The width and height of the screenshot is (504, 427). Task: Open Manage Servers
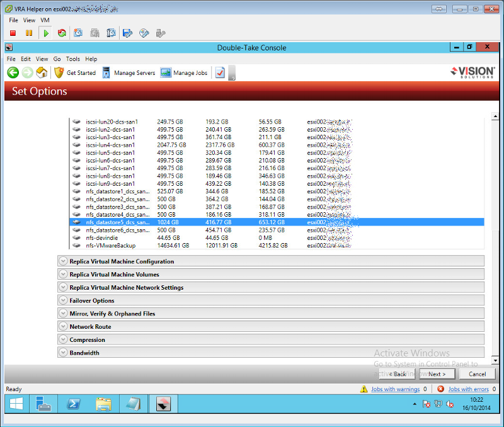(x=129, y=72)
